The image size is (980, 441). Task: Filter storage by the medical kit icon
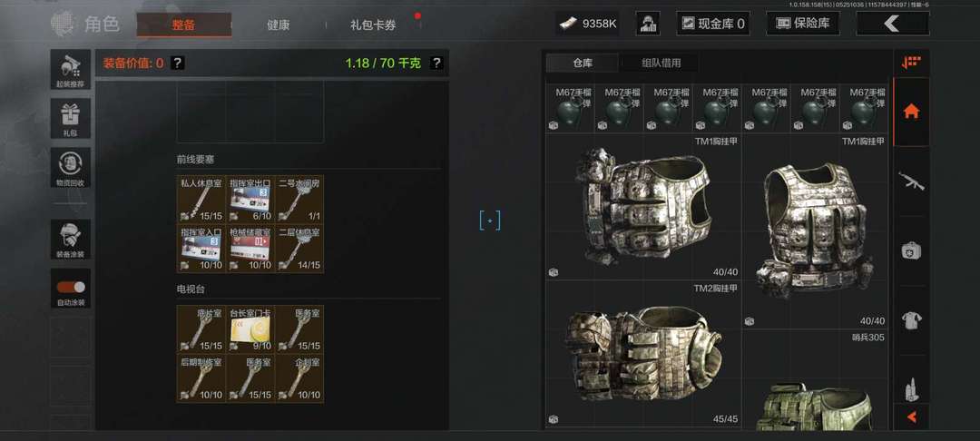point(911,251)
